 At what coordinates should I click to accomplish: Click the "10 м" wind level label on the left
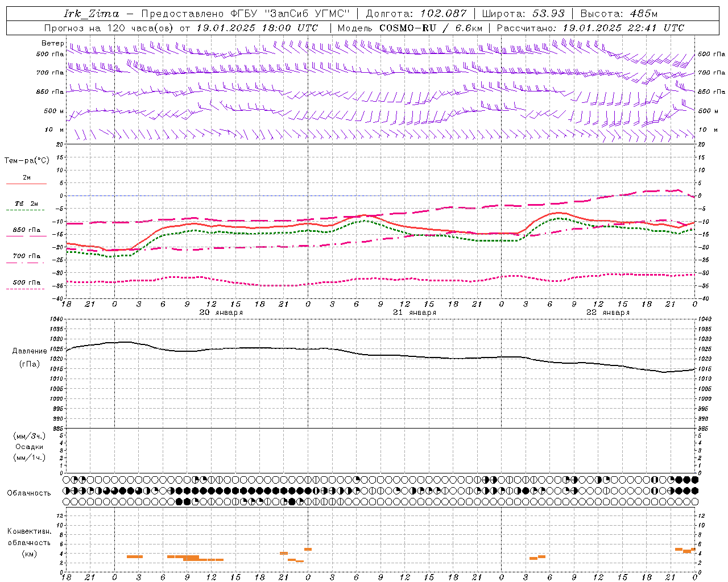[55, 130]
